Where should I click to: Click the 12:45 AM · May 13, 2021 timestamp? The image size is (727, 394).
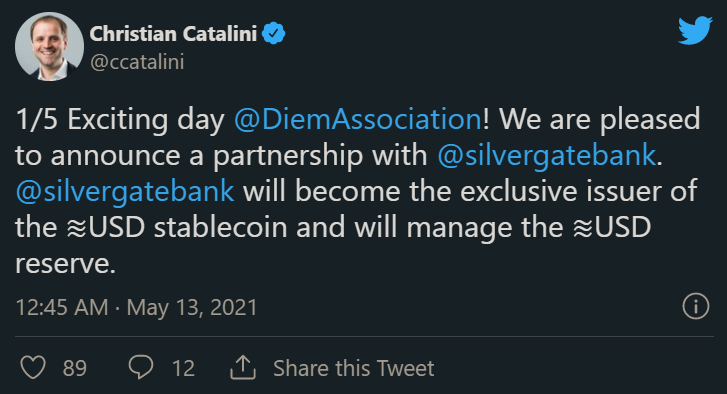tap(136, 307)
